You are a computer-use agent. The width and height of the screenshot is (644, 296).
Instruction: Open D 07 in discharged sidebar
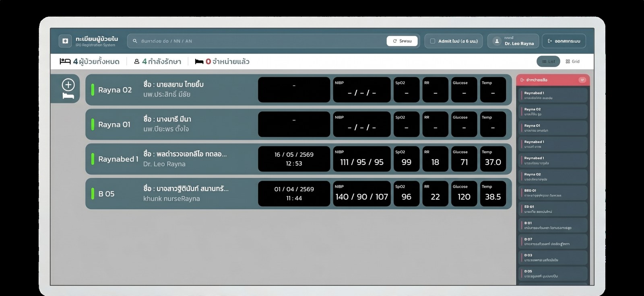click(x=553, y=241)
